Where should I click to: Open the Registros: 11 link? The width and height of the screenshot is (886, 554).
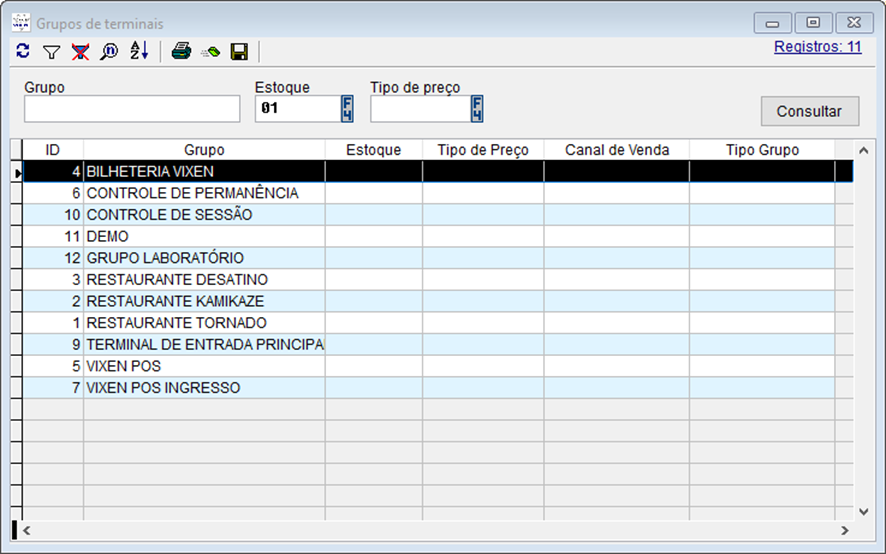click(817, 46)
